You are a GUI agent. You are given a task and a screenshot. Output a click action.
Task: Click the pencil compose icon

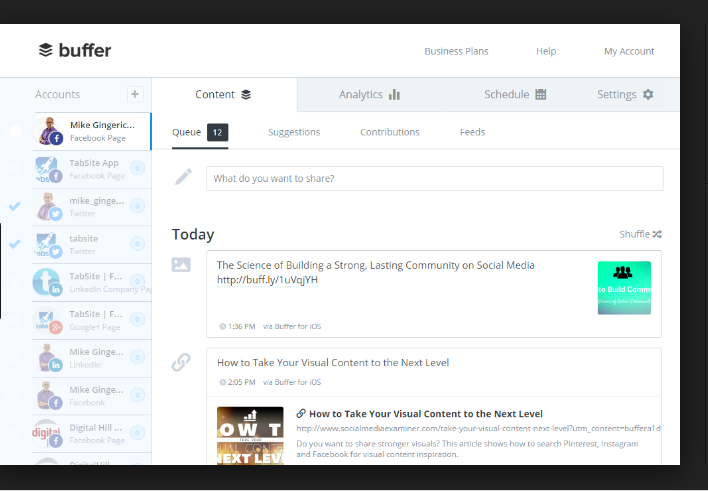pos(183,177)
